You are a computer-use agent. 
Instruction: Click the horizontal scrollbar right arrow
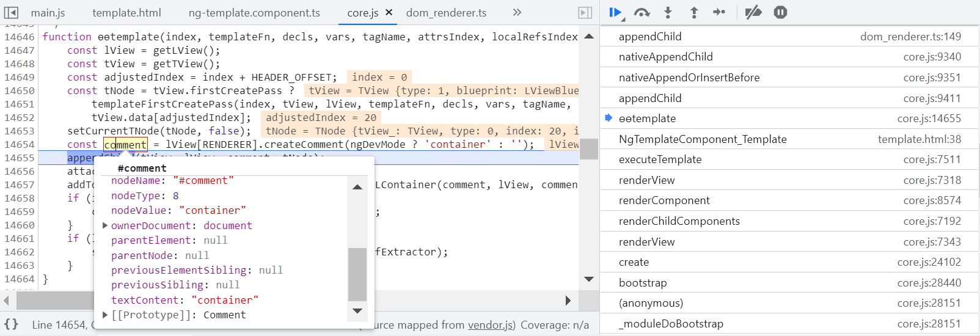coord(569,301)
